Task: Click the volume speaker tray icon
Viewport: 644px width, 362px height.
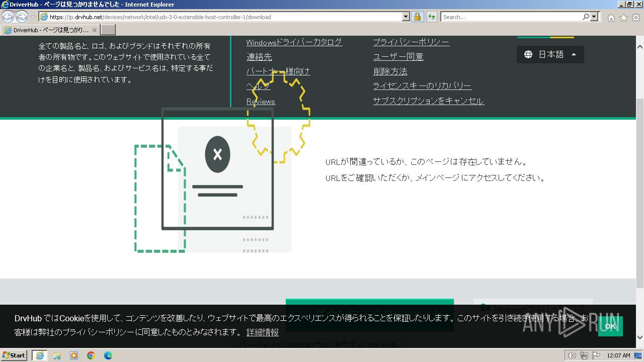Action: click(x=572, y=355)
